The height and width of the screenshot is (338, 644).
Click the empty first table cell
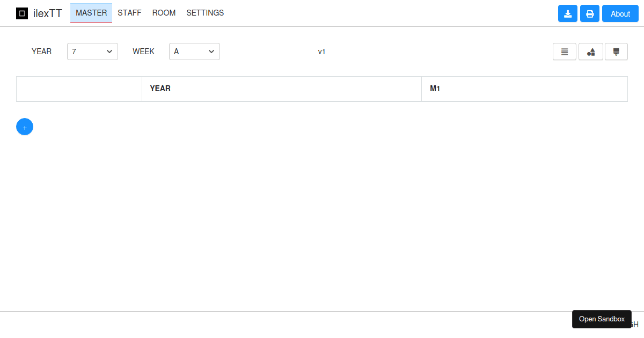point(78,89)
